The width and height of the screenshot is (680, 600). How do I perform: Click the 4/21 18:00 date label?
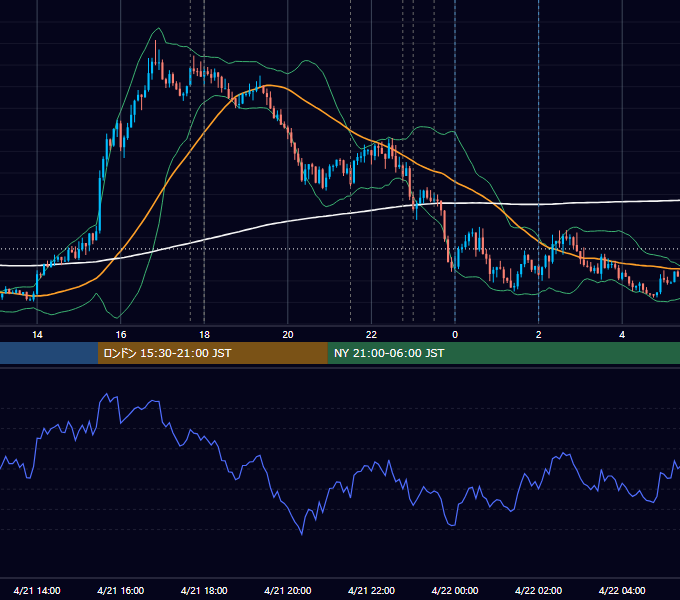coord(204,590)
